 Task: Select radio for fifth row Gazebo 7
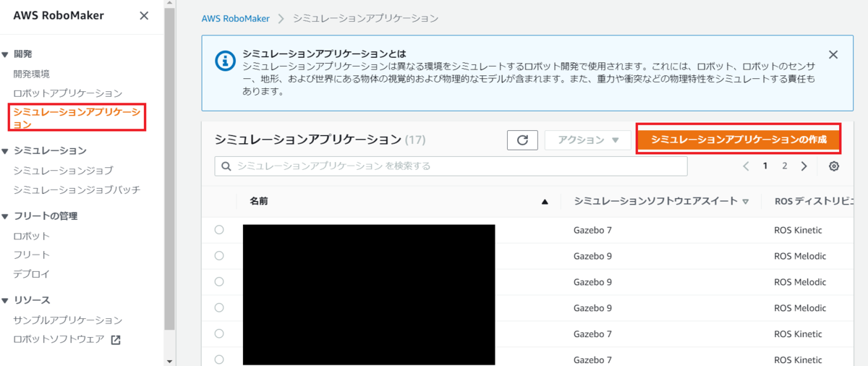click(x=219, y=334)
